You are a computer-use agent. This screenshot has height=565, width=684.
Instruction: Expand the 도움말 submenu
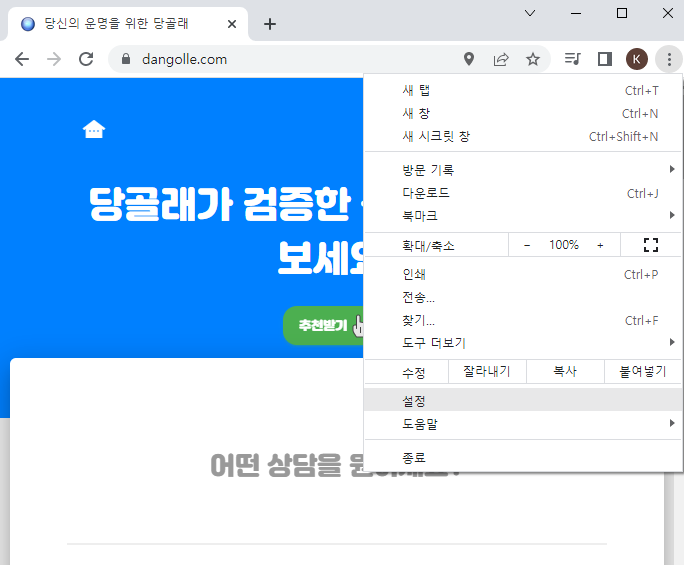523,423
